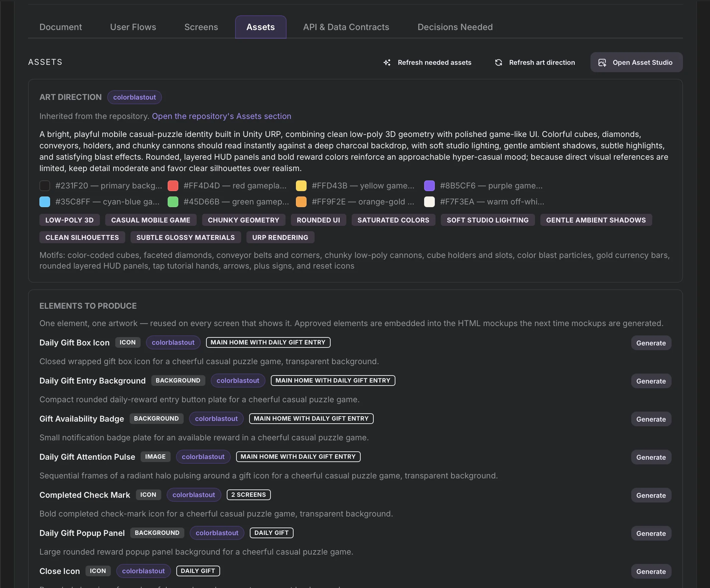Click the URP RENDERING style tag

tap(280, 238)
